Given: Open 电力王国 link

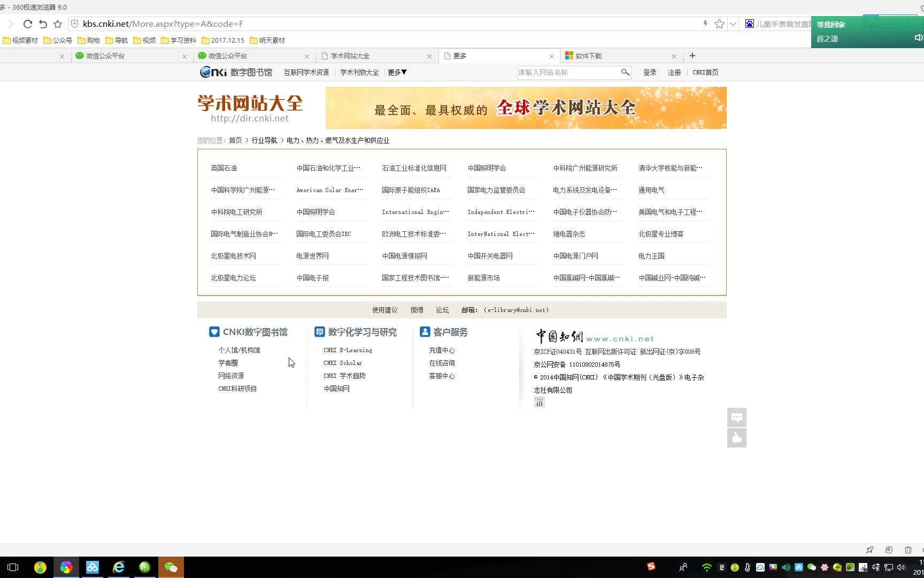Looking at the screenshot, I should (651, 256).
